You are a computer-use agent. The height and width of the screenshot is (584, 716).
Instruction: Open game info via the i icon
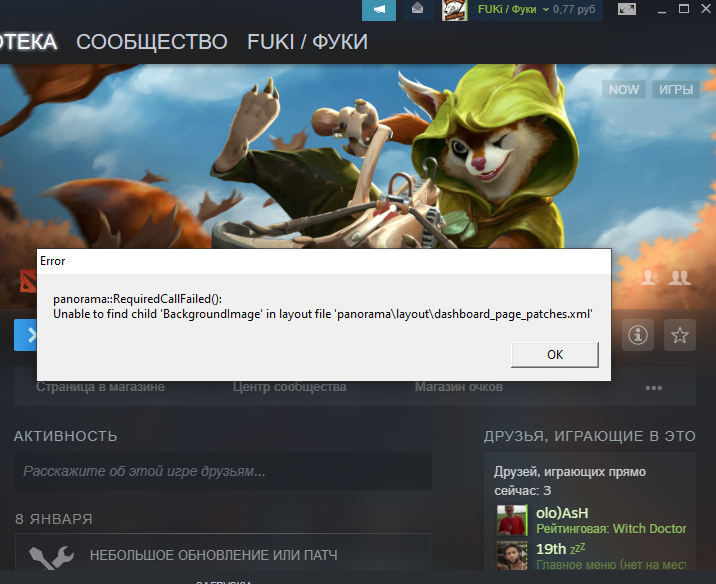pos(638,335)
